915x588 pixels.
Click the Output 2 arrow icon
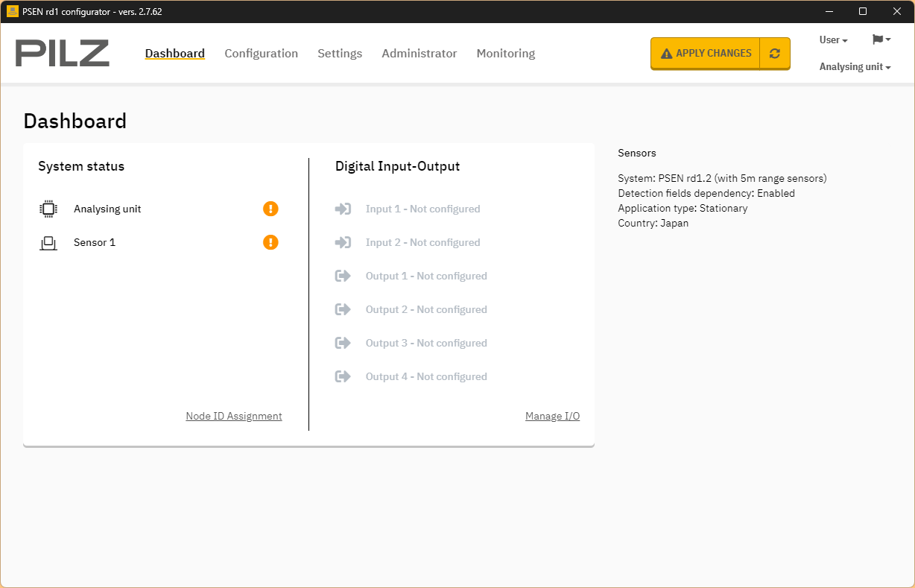click(343, 310)
